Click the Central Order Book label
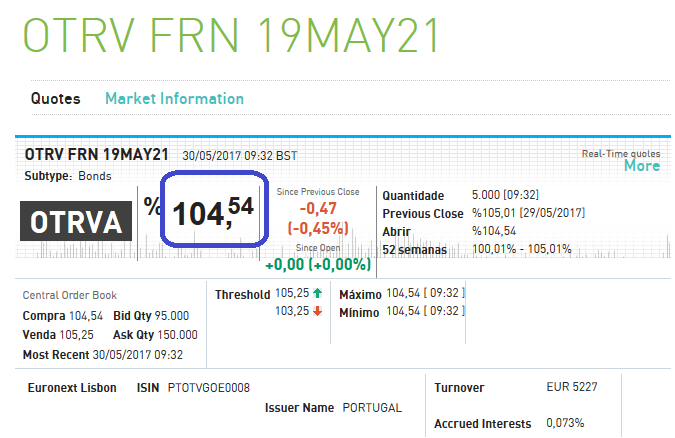The width and height of the screenshot is (675, 438). click(69, 295)
